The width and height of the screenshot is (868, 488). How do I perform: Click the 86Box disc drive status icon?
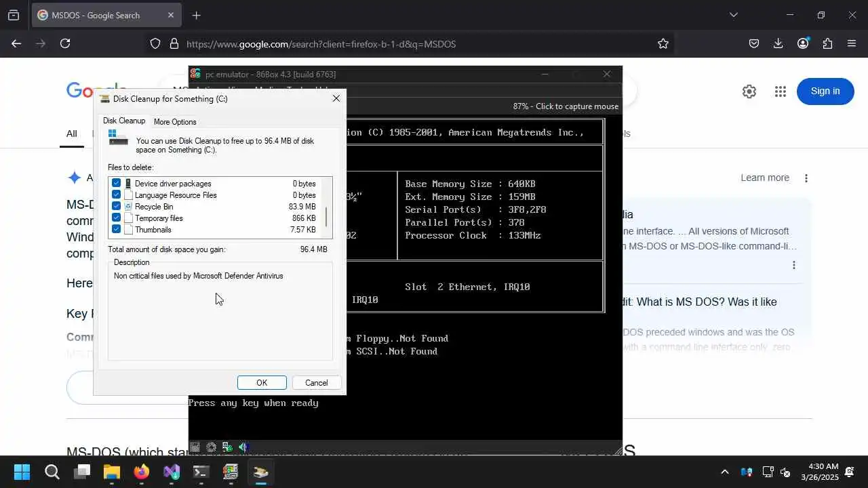pyautogui.click(x=211, y=447)
